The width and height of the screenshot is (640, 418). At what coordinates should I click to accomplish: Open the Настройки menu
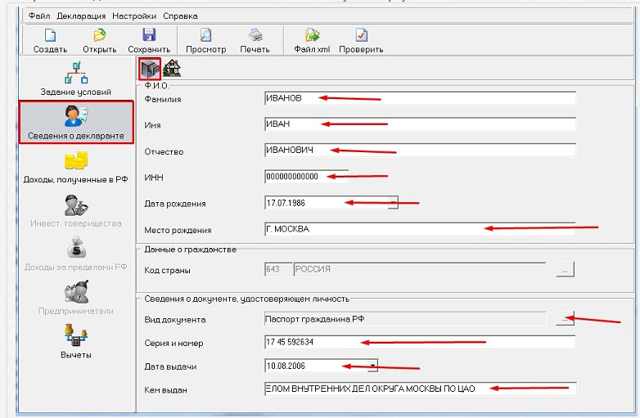134,16
